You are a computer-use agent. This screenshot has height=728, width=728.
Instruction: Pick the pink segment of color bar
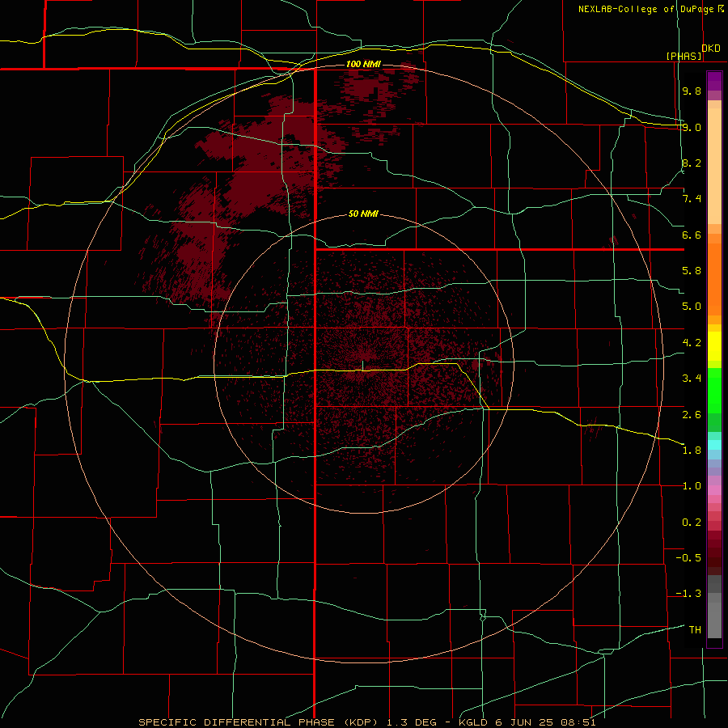coord(714,490)
